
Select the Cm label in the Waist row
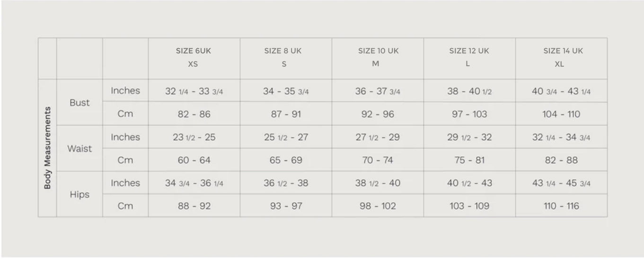tap(125, 160)
